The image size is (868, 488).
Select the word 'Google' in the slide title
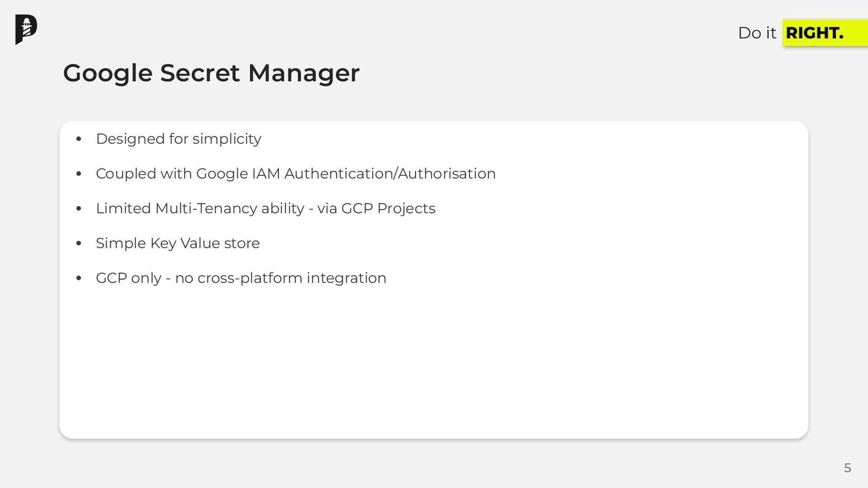click(108, 73)
